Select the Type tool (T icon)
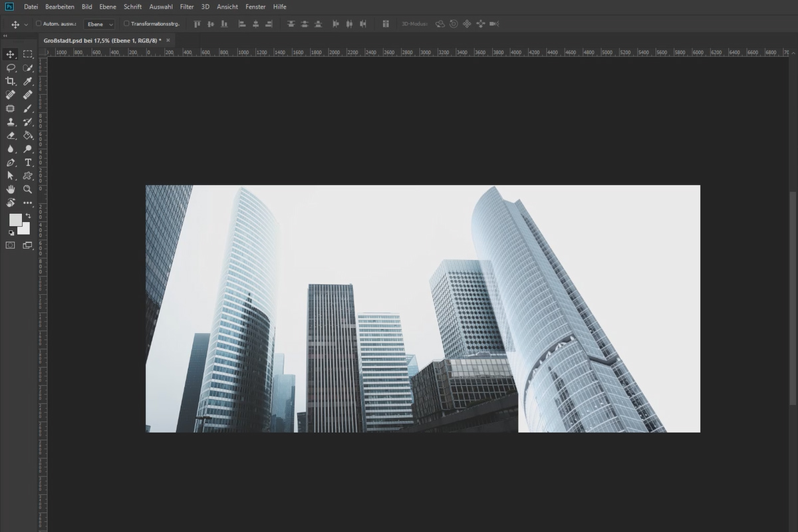798x532 pixels. point(28,162)
